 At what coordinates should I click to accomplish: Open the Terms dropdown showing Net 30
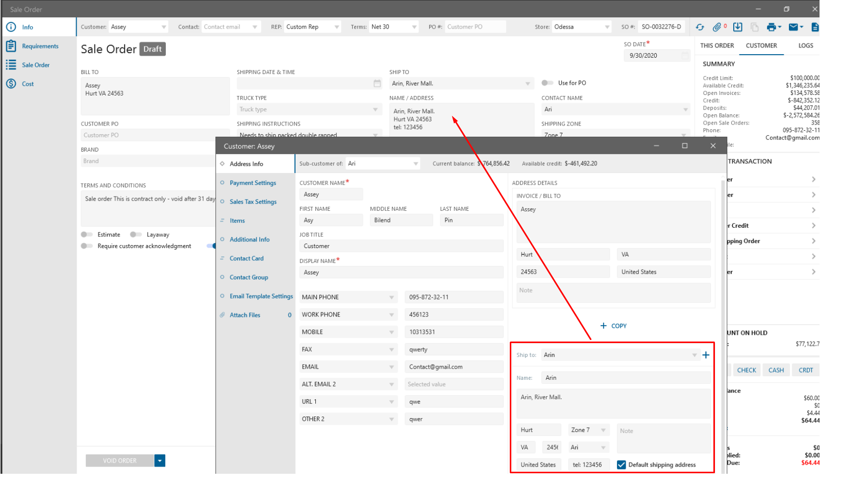point(414,27)
